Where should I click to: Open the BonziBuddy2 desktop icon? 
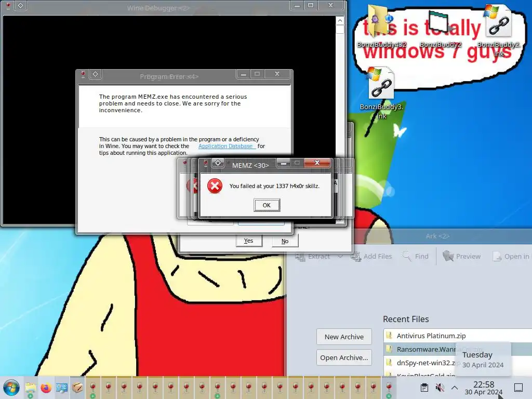[440, 29]
